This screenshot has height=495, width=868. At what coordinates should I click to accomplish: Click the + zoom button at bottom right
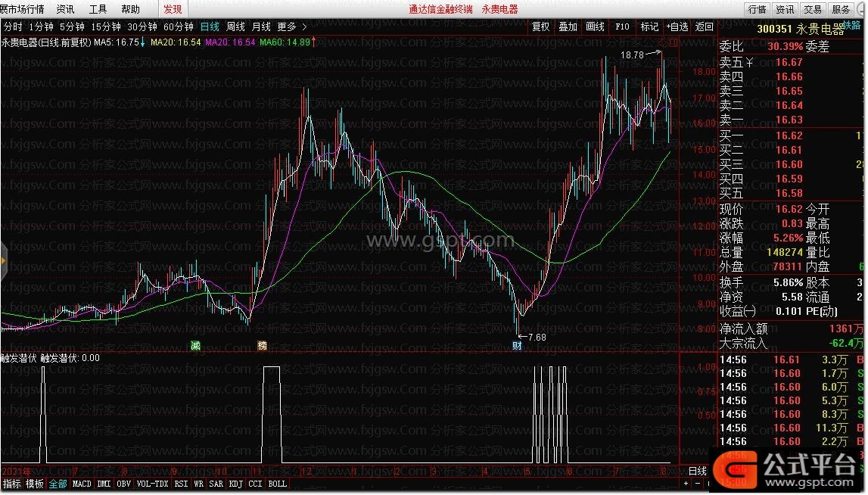pyautogui.click(x=686, y=484)
